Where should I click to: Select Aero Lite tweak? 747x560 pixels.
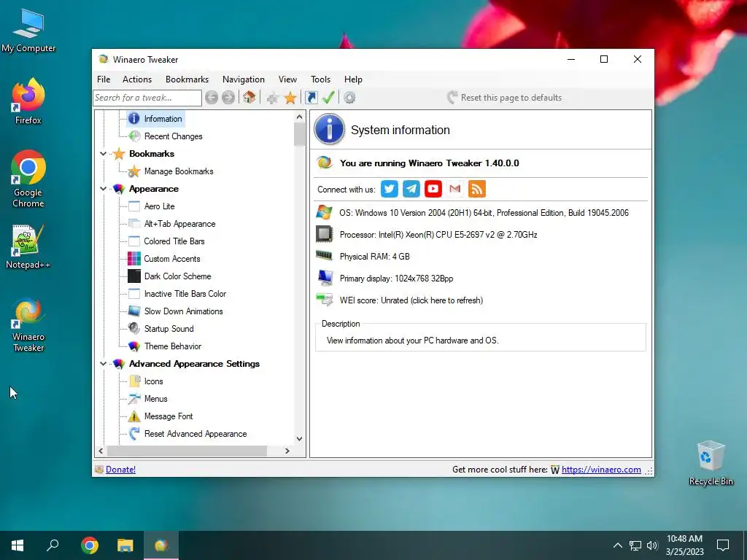[159, 206]
